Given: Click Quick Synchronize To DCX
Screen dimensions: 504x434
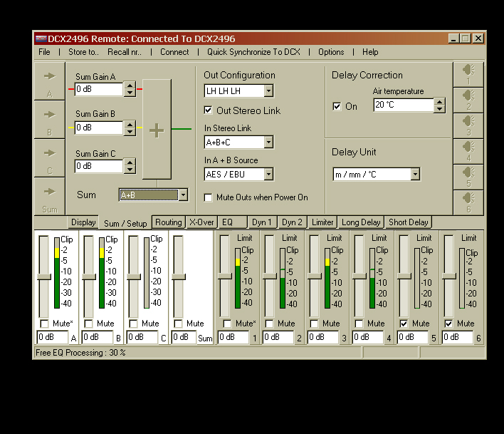Looking at the screenshot, I should (x=253, y=52).
